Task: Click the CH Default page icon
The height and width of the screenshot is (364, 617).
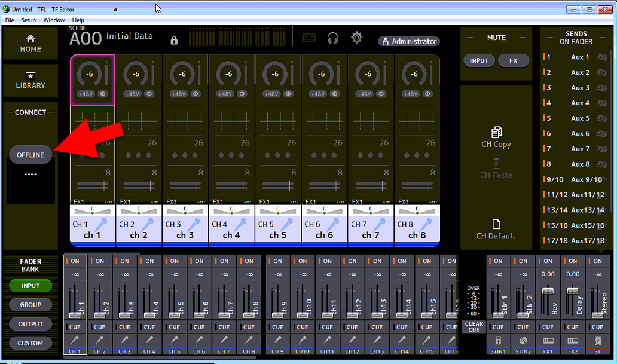Action: click(496, 224)
